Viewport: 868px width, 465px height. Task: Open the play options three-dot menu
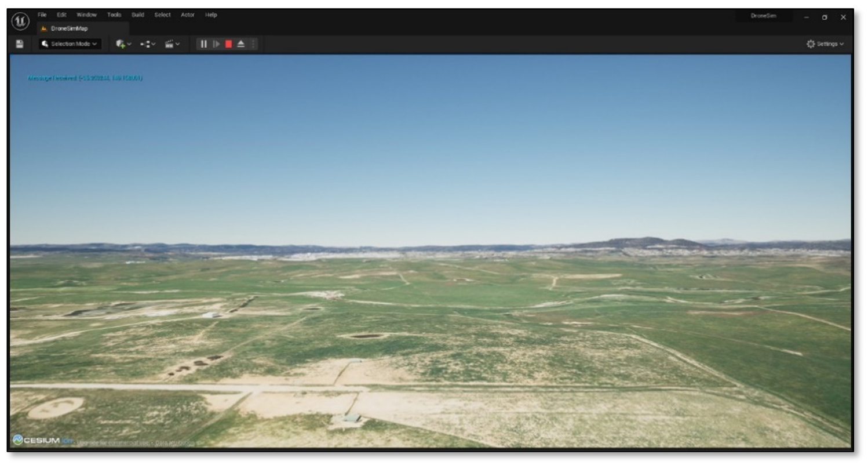pyautogui.click(x=253, y=44)
